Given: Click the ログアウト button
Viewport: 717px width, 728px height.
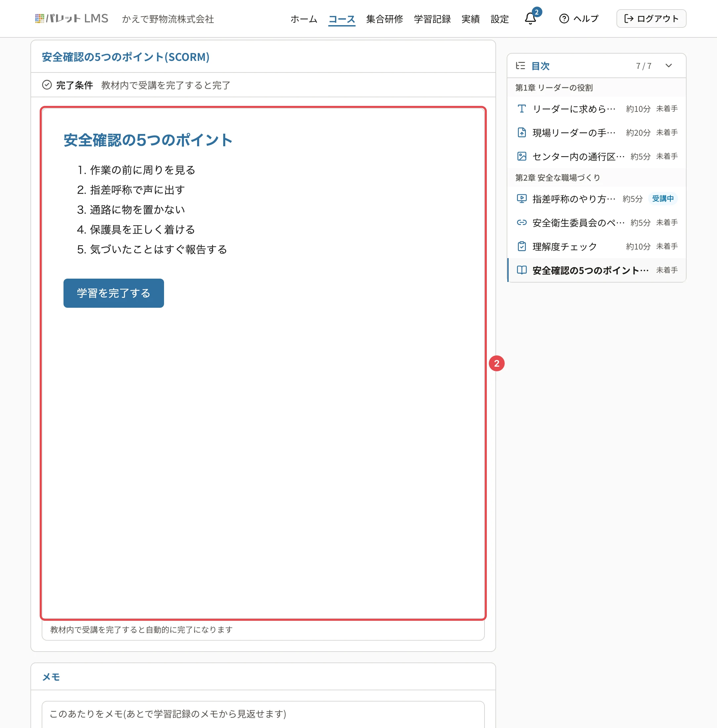Looking at the screenshot, I should pos(651,19).
